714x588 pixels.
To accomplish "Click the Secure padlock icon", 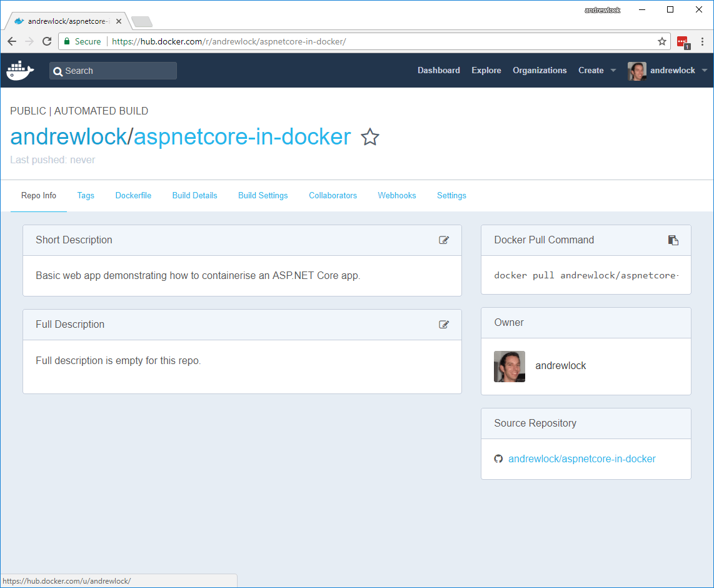I will tap(67, 41).
